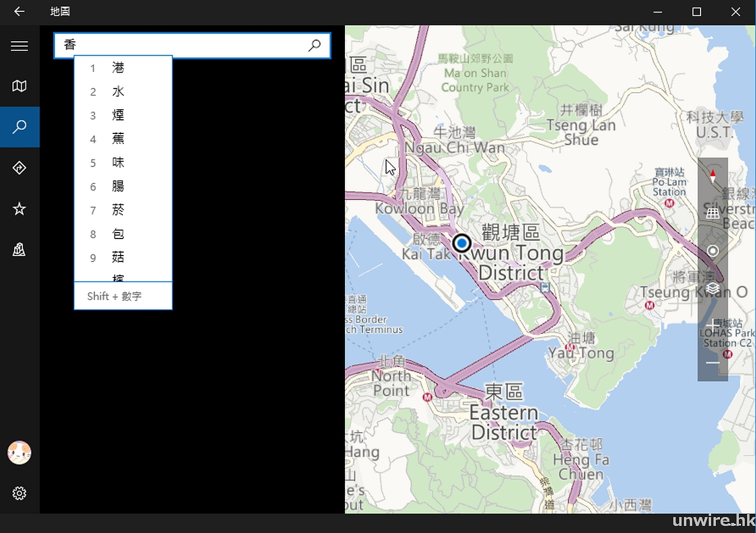This screenshot has width=756, height=533.
Task: Choose candidate 5 味 in suggestion list
Action: 119,163
